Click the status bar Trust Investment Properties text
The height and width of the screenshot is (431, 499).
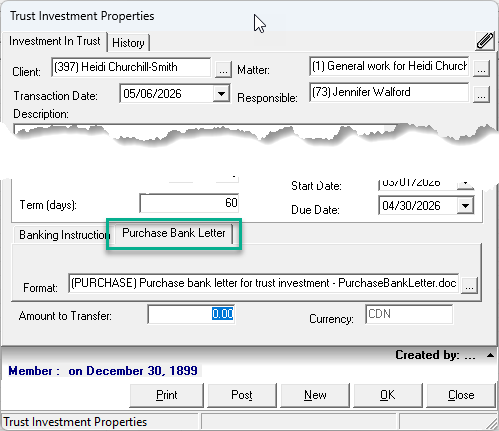[x=75, y=422]
